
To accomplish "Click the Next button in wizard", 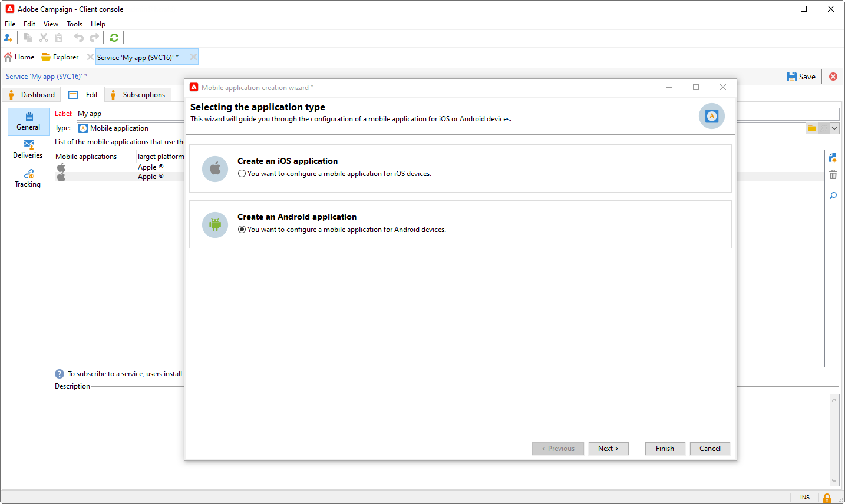I will pyautogui.click(x=608, y=449).
